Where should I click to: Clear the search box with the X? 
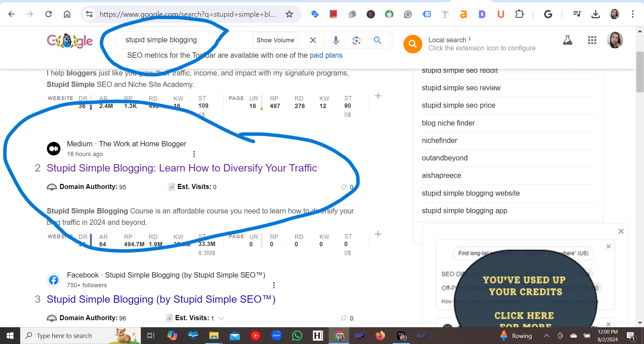(313, 40)
